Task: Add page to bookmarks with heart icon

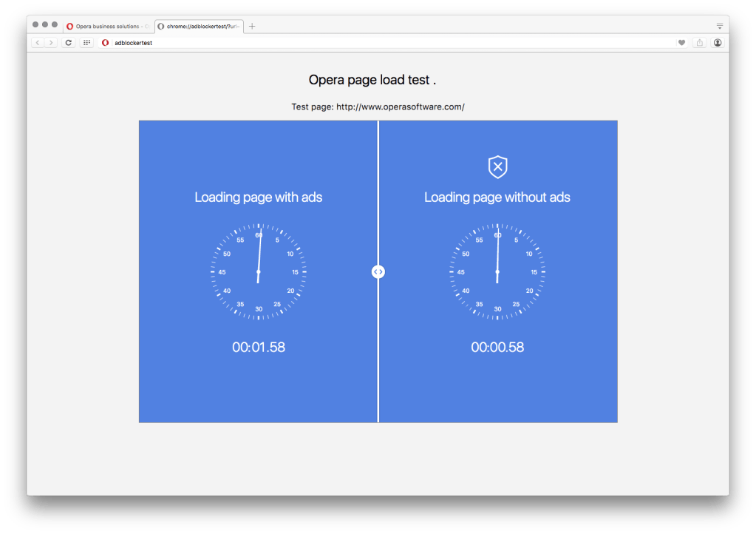Action: pos(682,42)
